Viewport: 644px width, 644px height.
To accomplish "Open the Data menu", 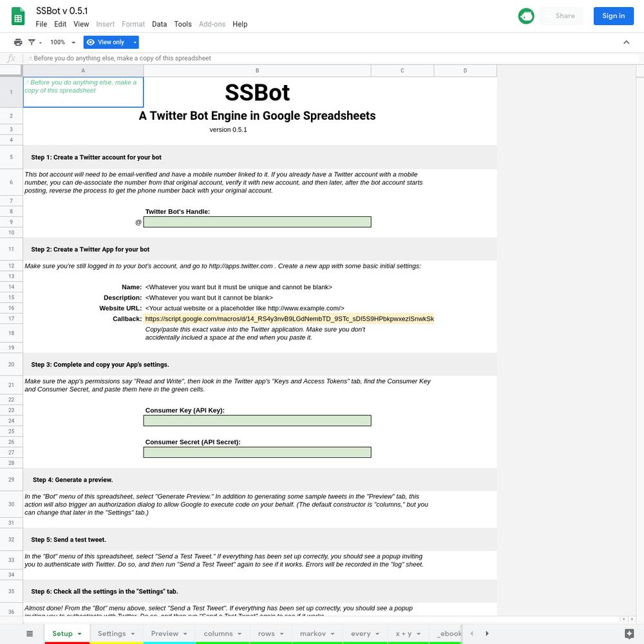I will (159, 24).
